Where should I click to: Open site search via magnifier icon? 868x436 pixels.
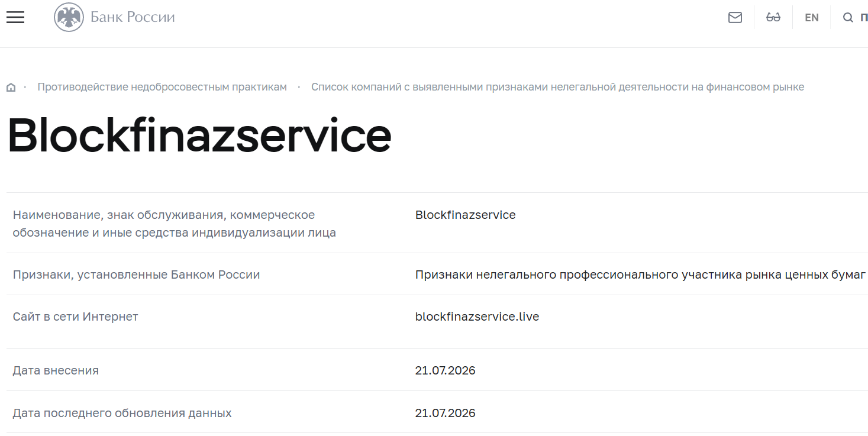tap(848, 18)
